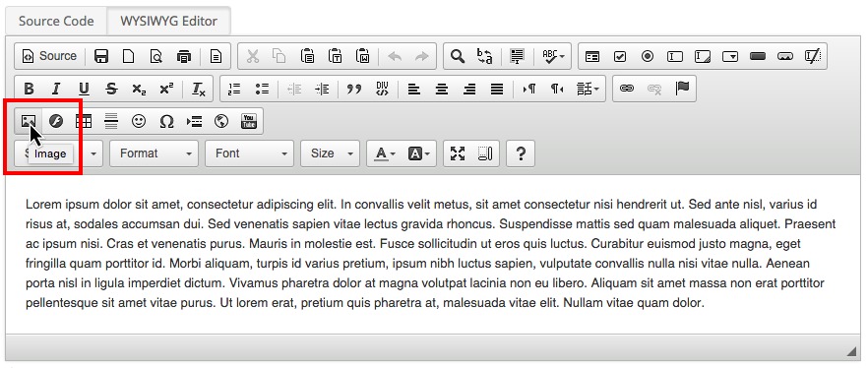Open the Set Language dropdown

[588, 89]
